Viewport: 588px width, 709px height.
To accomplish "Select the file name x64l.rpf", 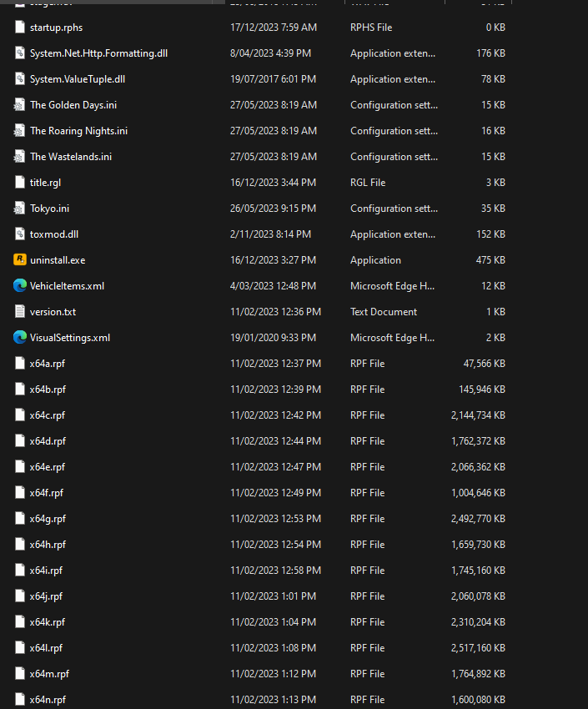I will pyautogui.click(x=46, y=648).
